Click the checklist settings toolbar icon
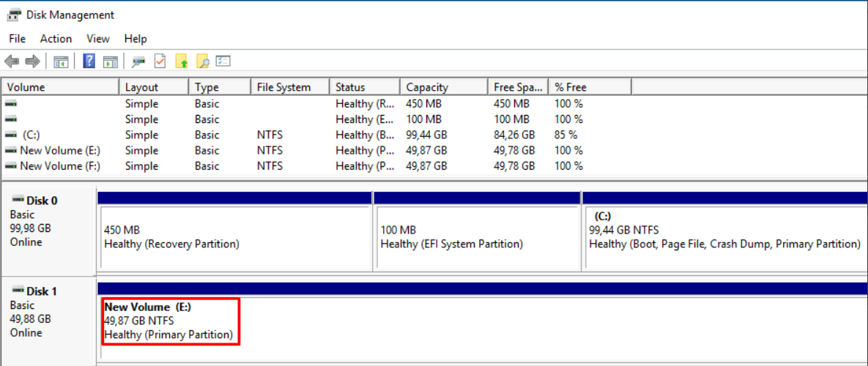This screenshot has width=868, height=366. (x=223, y=61)
